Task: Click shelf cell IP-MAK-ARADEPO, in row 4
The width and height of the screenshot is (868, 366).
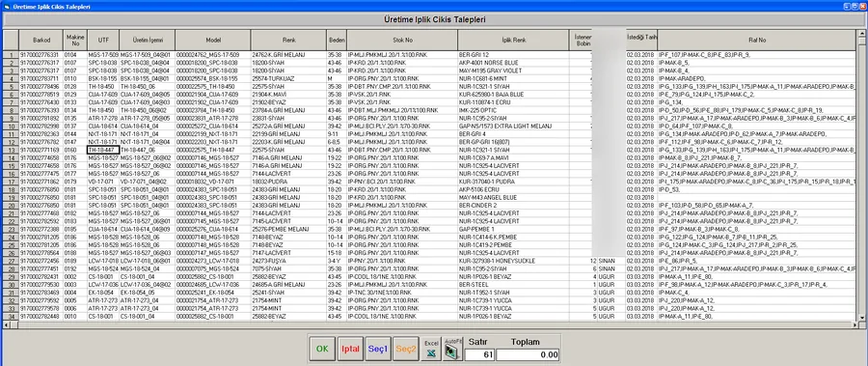Action: point(757,79)
